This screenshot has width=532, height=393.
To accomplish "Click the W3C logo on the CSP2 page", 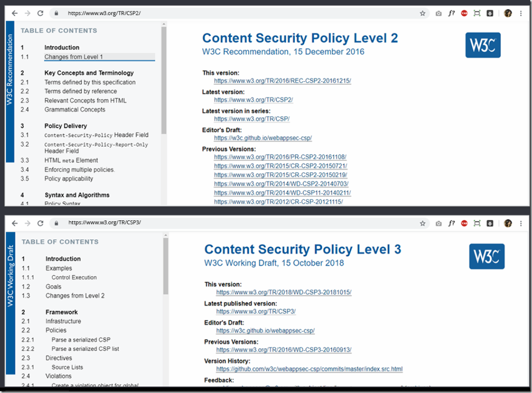I will coord(483,45).
